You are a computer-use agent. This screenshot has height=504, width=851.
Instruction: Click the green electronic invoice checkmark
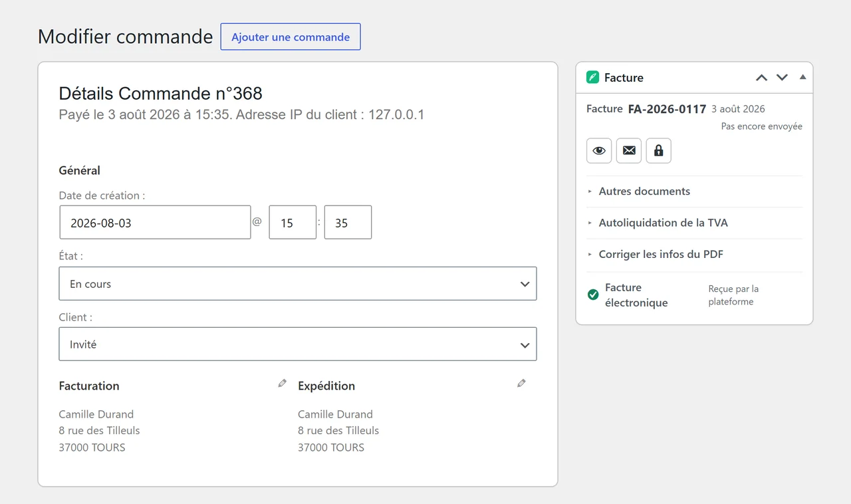click(593, 295)
